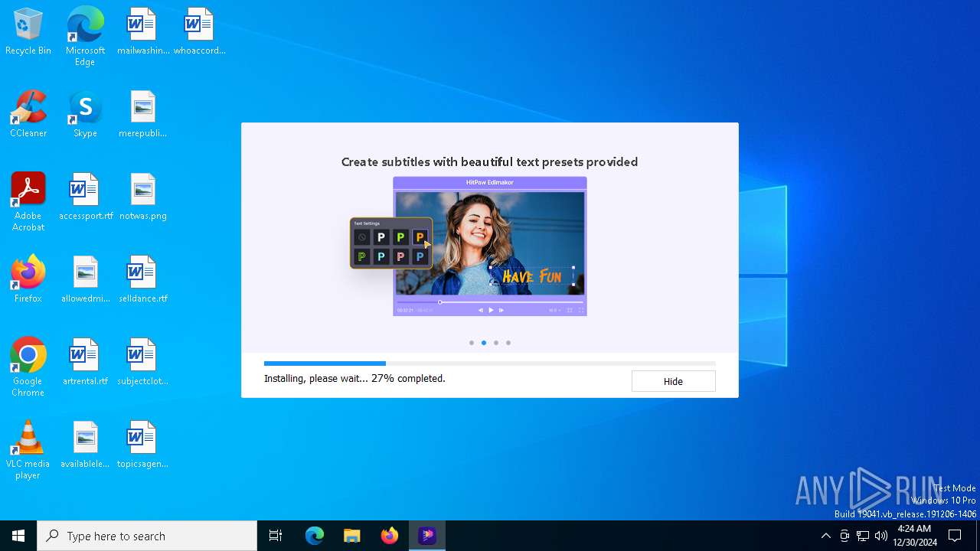Select the mailwashin... Word document
This screenshot has height=551, width=980.
[142, 32]
